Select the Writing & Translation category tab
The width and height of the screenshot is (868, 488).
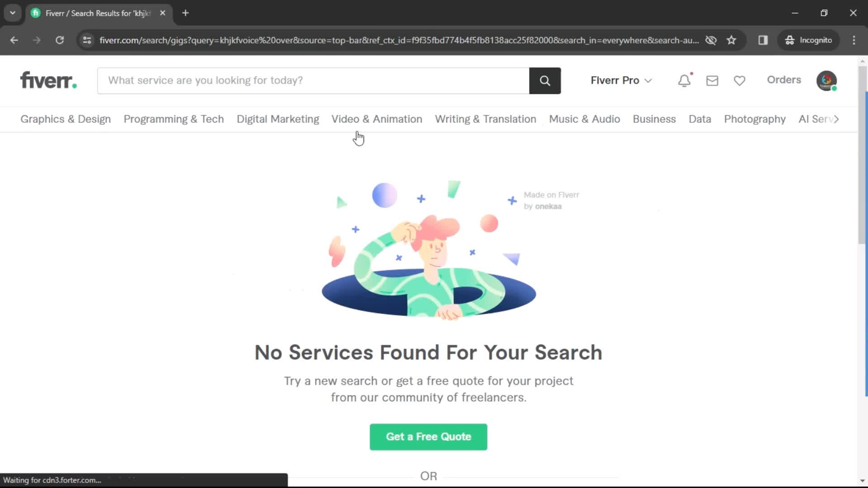[x=485, y=118]
